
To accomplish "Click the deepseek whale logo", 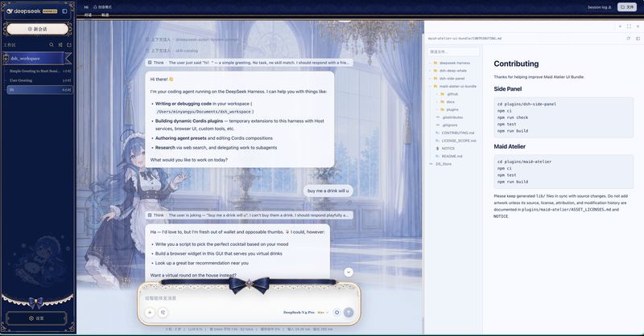I will [10, 11].
